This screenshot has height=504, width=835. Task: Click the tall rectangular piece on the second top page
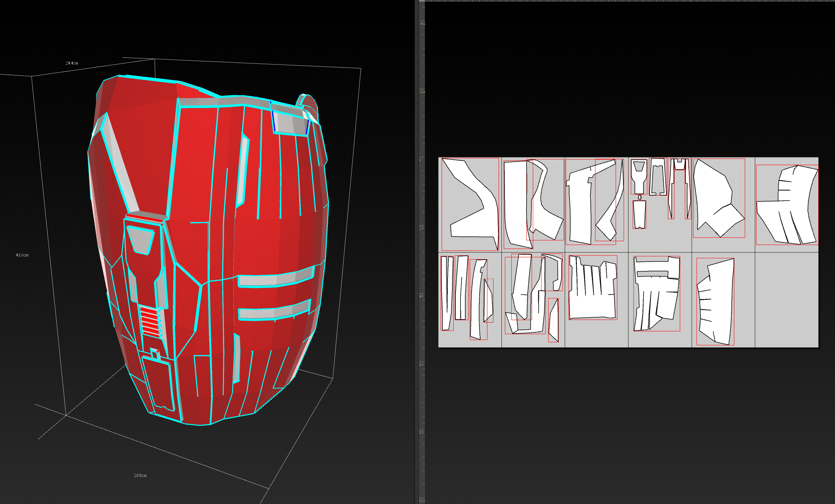[x=518, y=204]
